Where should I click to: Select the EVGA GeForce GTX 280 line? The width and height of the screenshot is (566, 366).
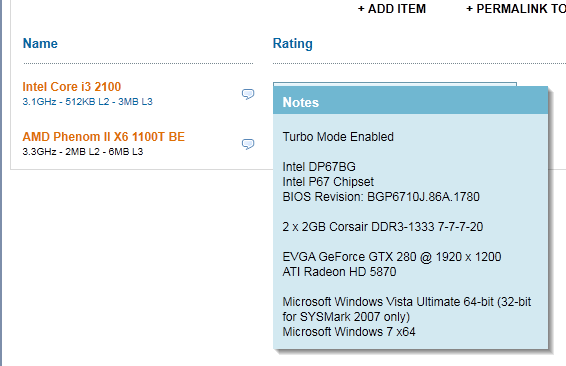[x=392, y=257]
